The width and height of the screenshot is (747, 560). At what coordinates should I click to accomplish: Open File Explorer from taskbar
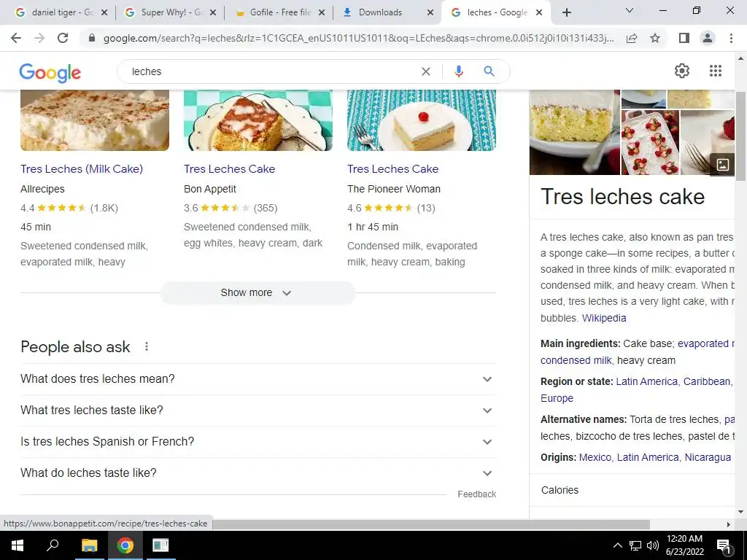point(89,545)
